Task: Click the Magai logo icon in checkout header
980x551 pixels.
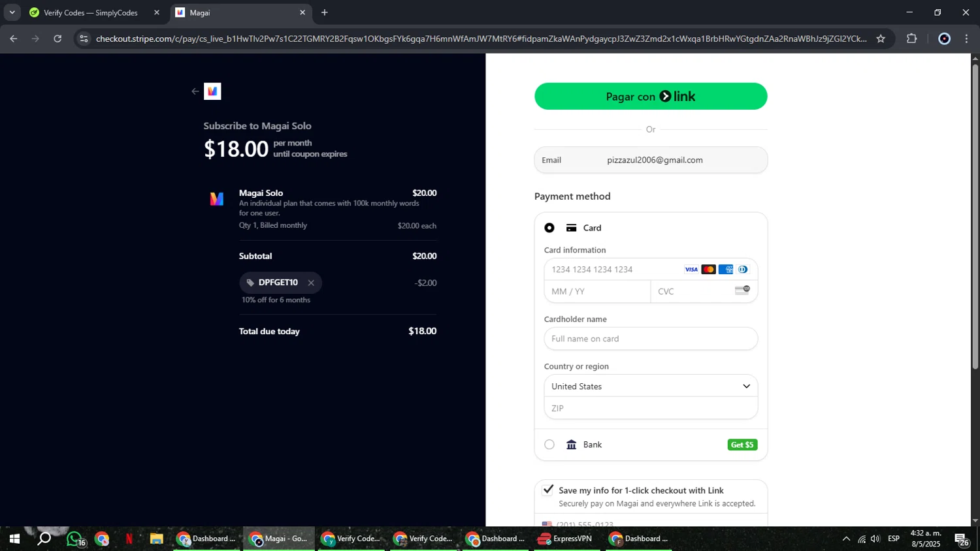Action: pos(212,91)
